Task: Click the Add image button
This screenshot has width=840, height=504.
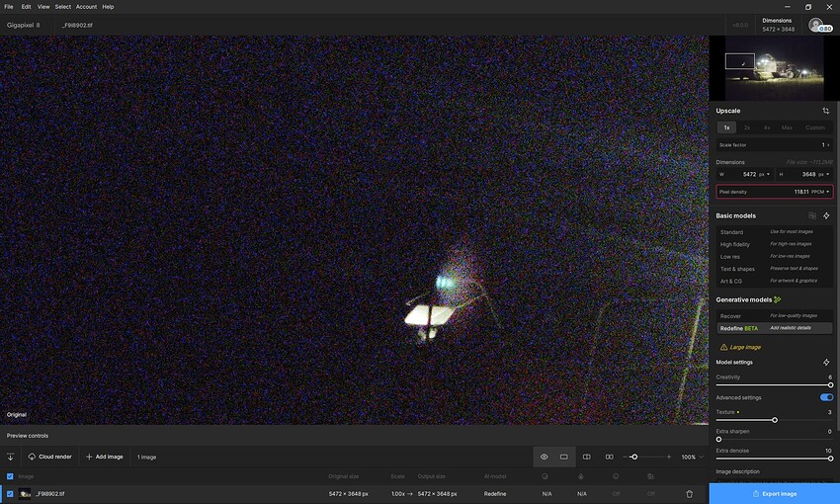Action: coord(105,457)
